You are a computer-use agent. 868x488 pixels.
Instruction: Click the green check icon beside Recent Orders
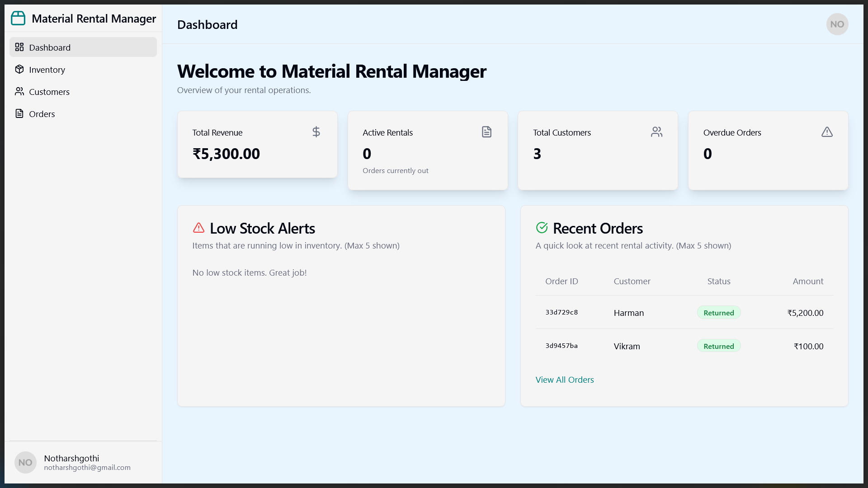coord(542,228)
